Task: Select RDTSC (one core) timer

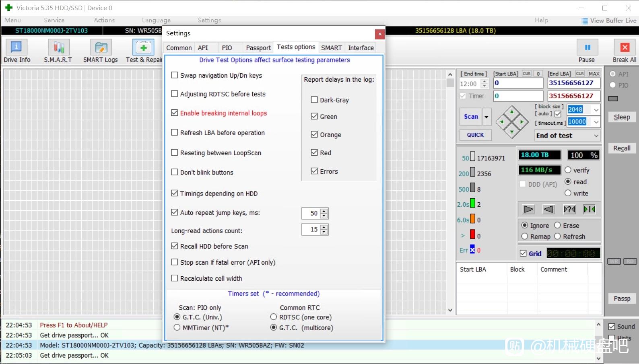Action: 274,317
